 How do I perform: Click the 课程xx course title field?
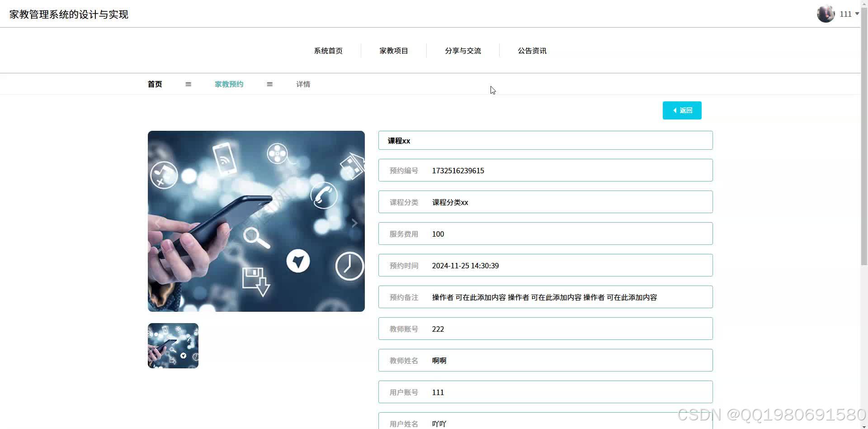(545, 140)
